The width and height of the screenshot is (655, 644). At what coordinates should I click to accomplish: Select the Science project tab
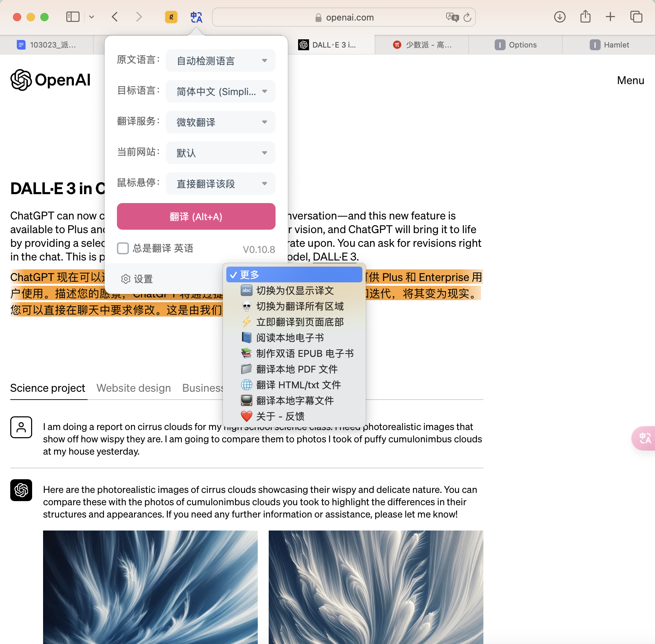48,388
